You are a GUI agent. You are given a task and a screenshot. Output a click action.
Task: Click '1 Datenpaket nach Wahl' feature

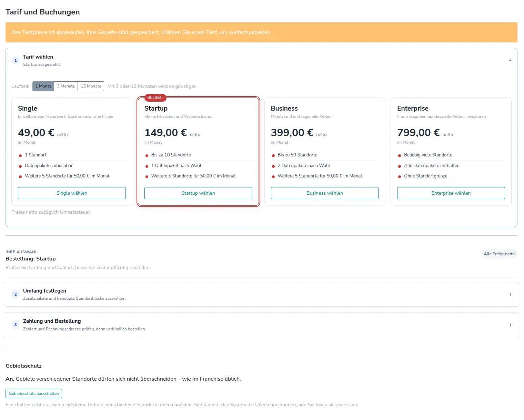click(176, 166)
